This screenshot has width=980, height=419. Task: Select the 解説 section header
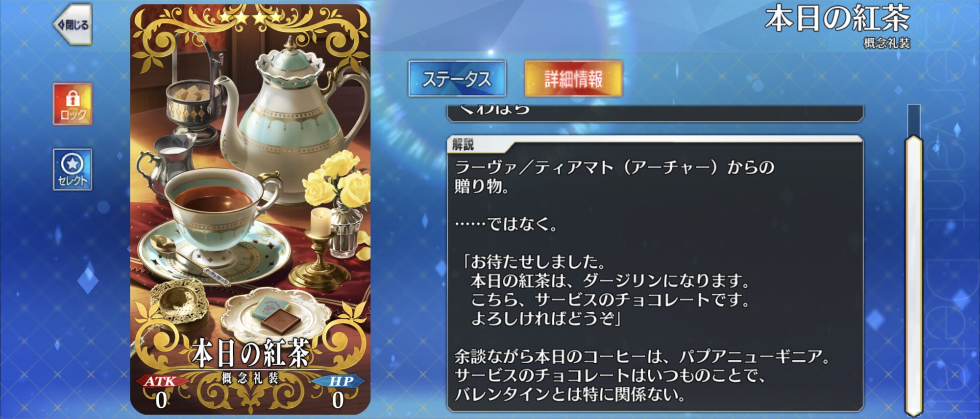(x=463, y=144)
